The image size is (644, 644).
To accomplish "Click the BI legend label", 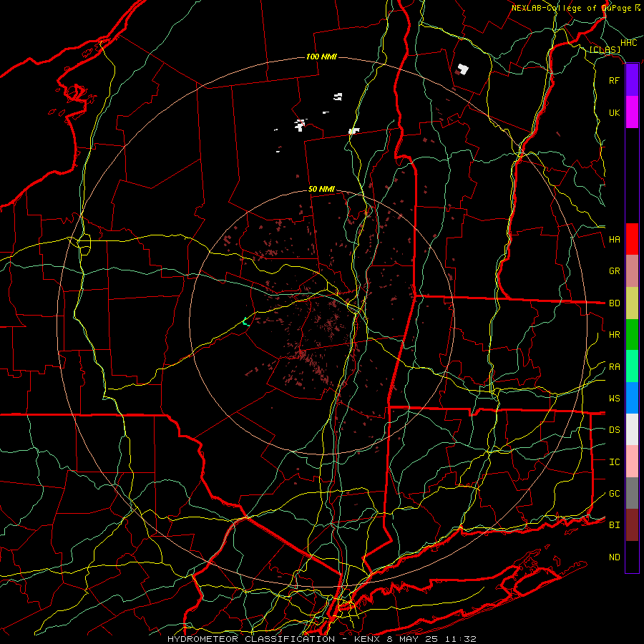I will 614,525.
